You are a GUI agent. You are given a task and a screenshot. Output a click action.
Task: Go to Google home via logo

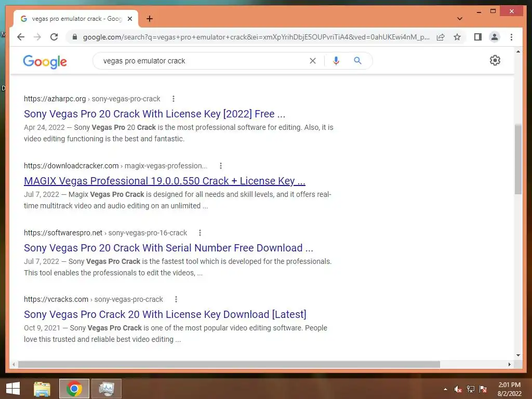[45, 61]
